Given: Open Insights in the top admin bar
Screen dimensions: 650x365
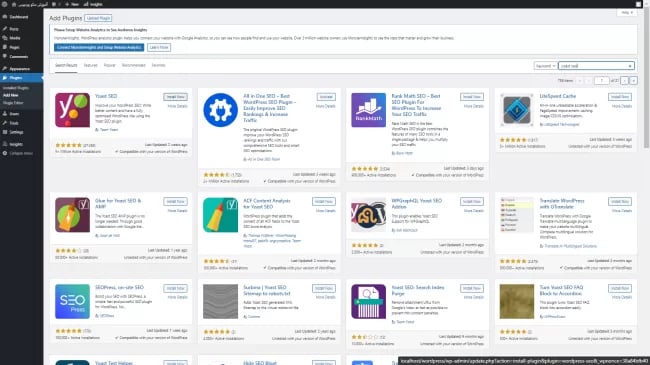Looking at the screenshot, I should tap(93, 4).
